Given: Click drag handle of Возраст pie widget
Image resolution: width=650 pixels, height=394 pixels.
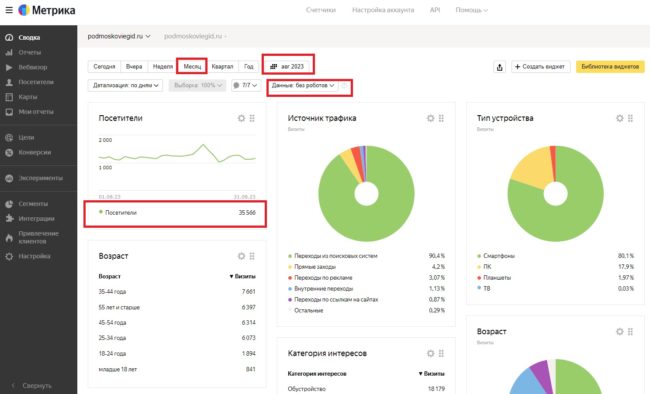Looking at the screenshot, I should [630, 331].
